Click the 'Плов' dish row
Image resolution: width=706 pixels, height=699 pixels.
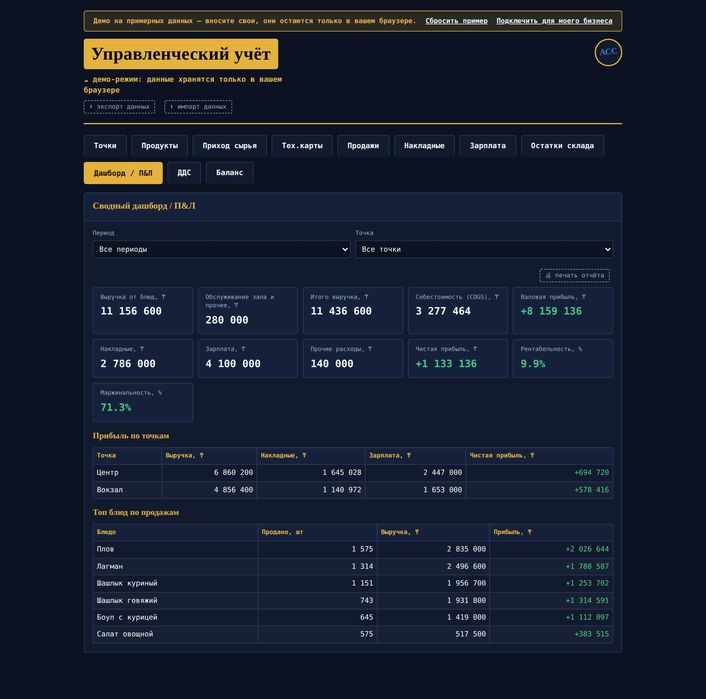coord(353,549)
